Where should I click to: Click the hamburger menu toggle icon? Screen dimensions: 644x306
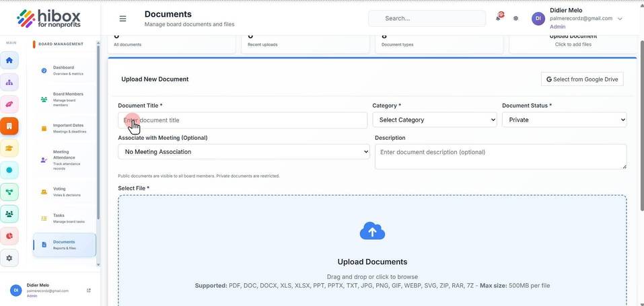point(122,18)
